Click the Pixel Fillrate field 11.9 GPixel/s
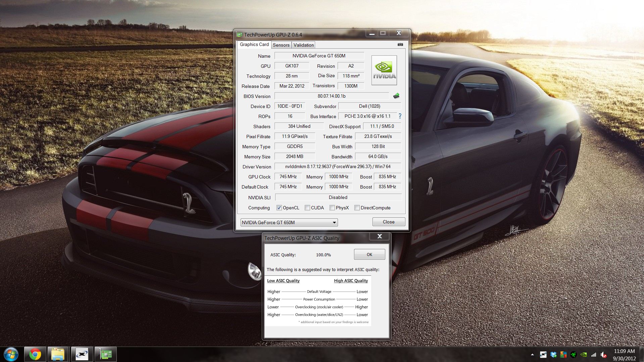This screenshot has width=644, height=362. [295, 136]
